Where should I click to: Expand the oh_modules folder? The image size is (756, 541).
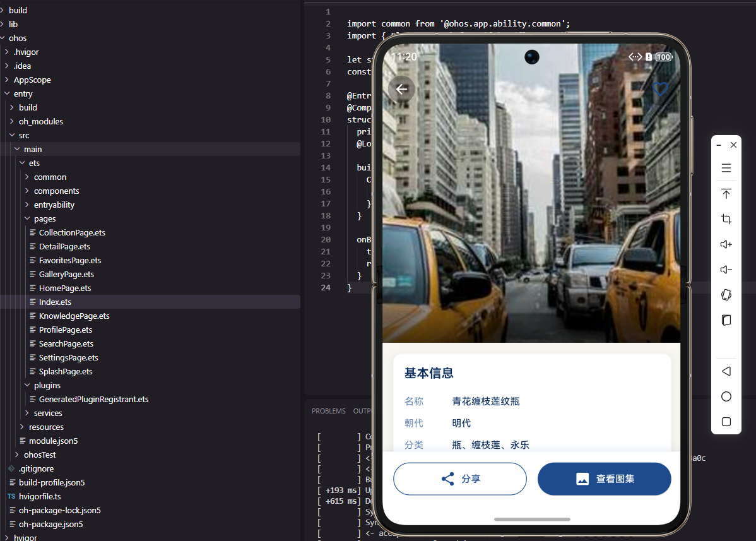[40, 121]
